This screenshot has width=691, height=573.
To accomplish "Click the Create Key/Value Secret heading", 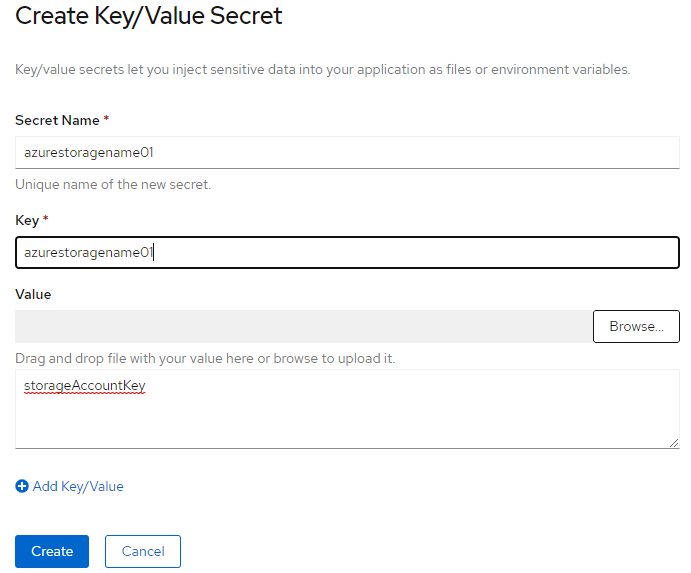I will 149,16.
